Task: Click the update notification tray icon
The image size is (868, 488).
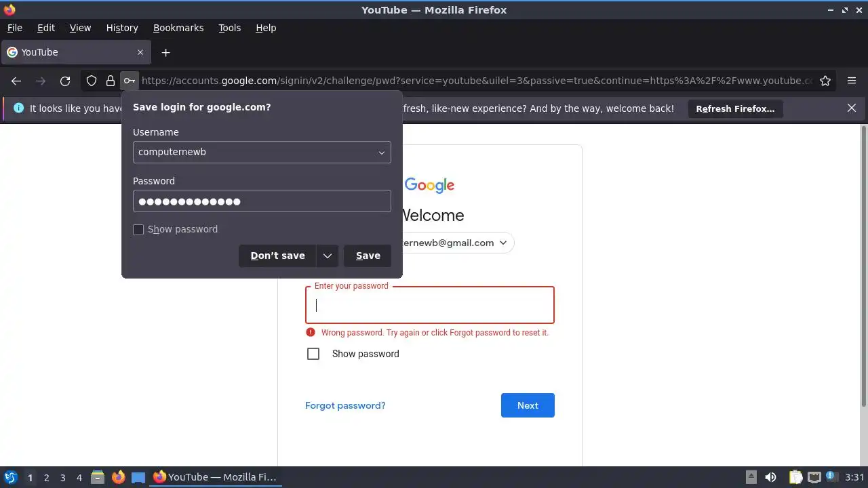Action: (831, 476)
